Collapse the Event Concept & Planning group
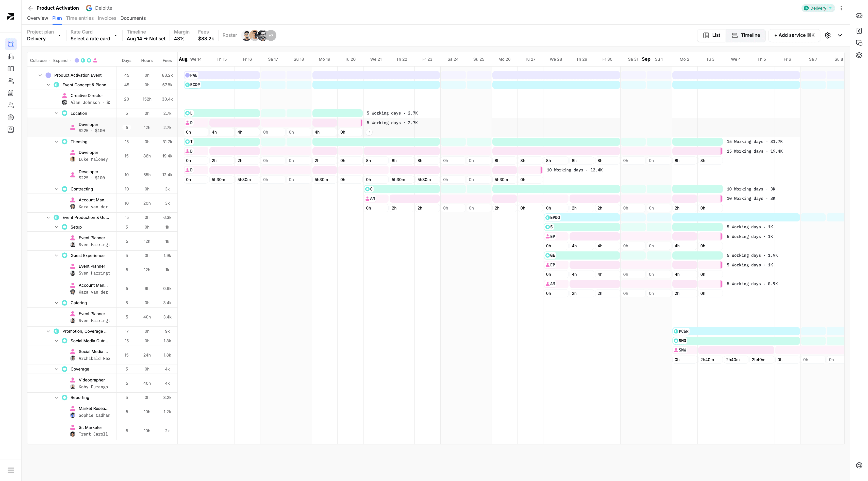 tap(48, 85)
